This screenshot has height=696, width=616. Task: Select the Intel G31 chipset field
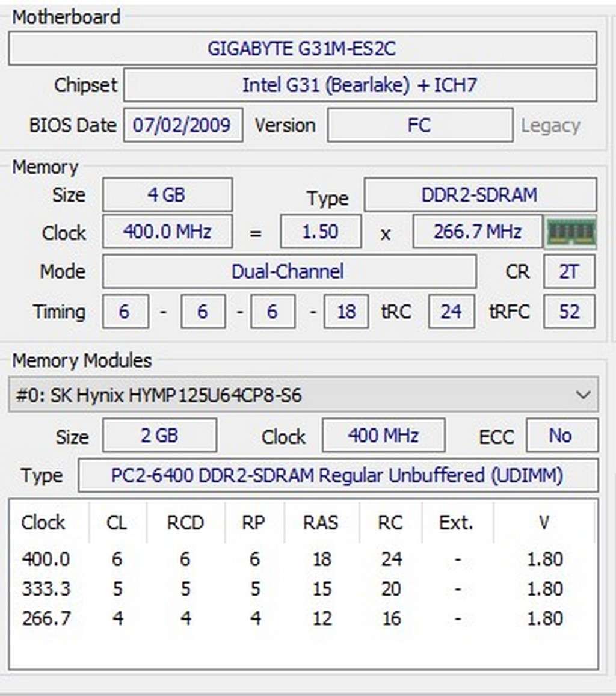(360, 85)
